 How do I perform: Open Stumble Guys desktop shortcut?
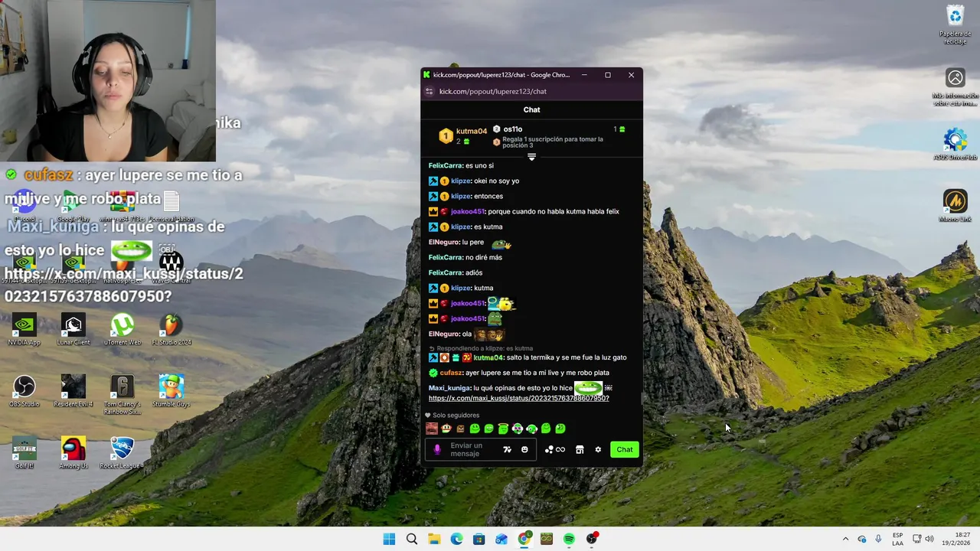click(x=171, y=391)
